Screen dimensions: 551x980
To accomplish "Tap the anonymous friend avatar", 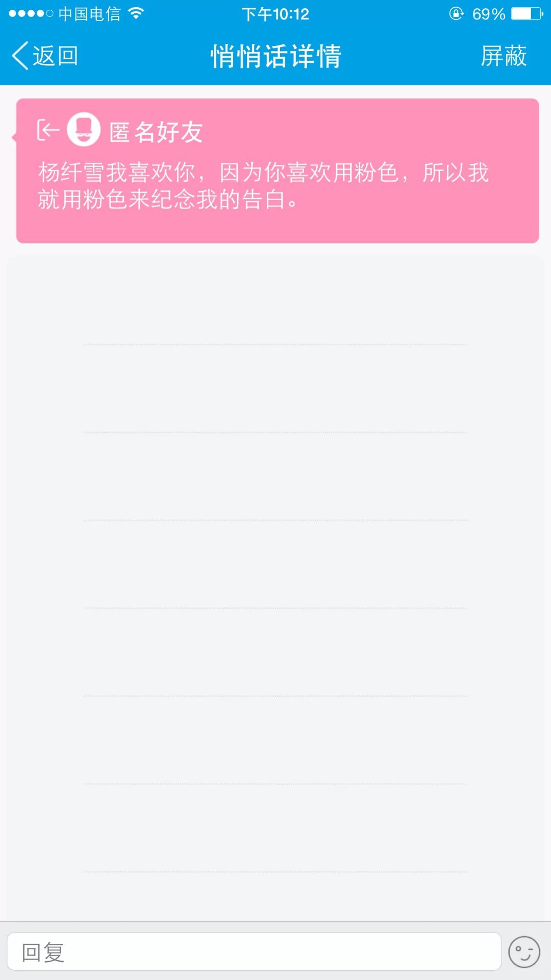I will pos(84,130).
